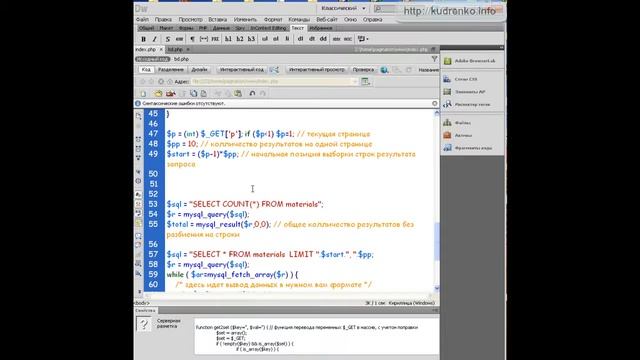Open the Файл menu

coord(142,19)
